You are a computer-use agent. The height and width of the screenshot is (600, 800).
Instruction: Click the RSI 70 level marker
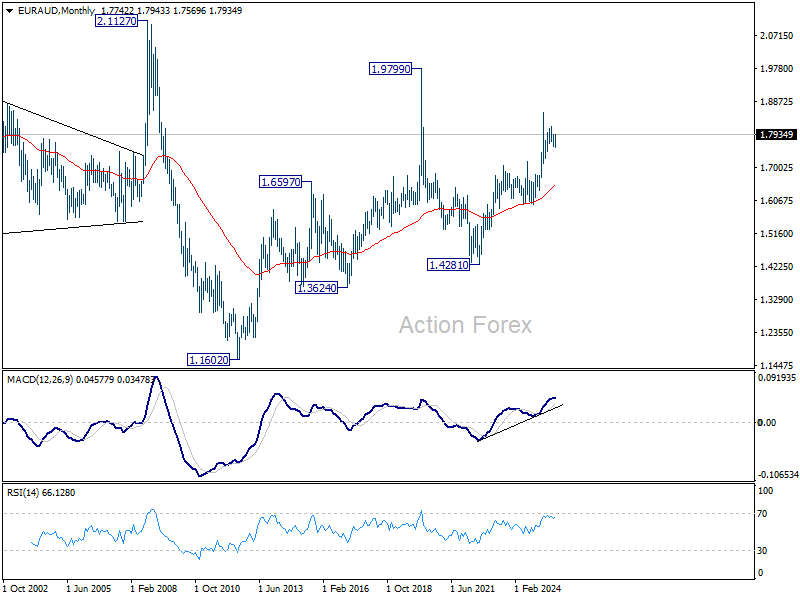coord(762,514)
